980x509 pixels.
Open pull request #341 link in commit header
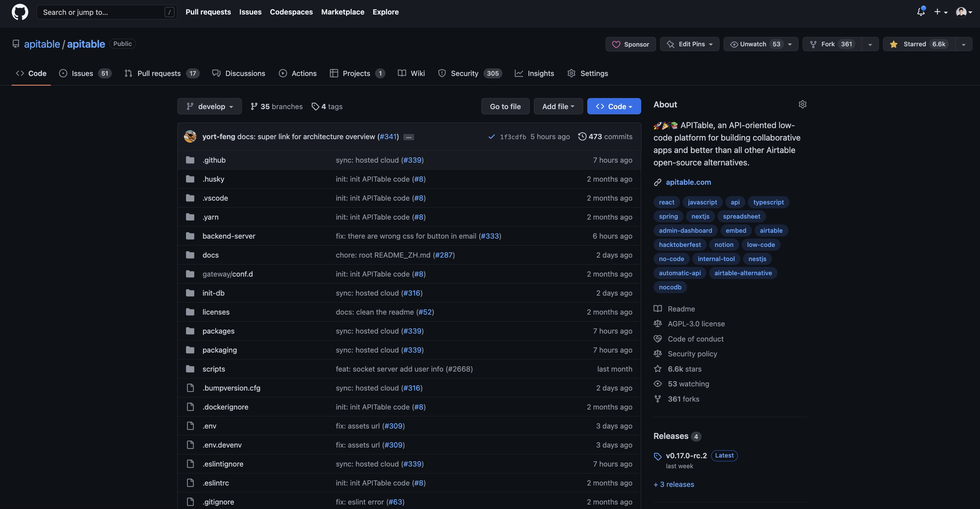(388, 137)
